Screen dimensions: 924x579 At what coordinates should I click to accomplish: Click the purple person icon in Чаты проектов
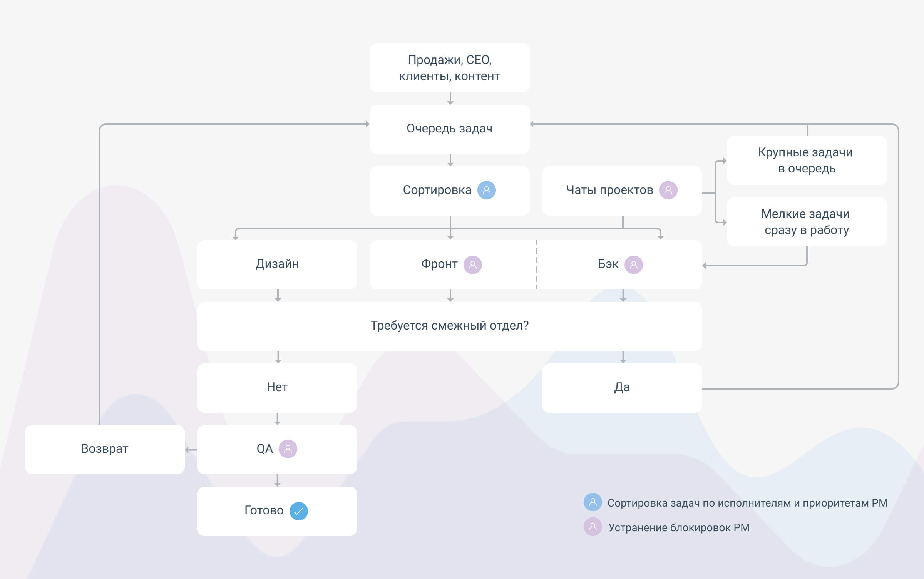[x=668, y=190]
